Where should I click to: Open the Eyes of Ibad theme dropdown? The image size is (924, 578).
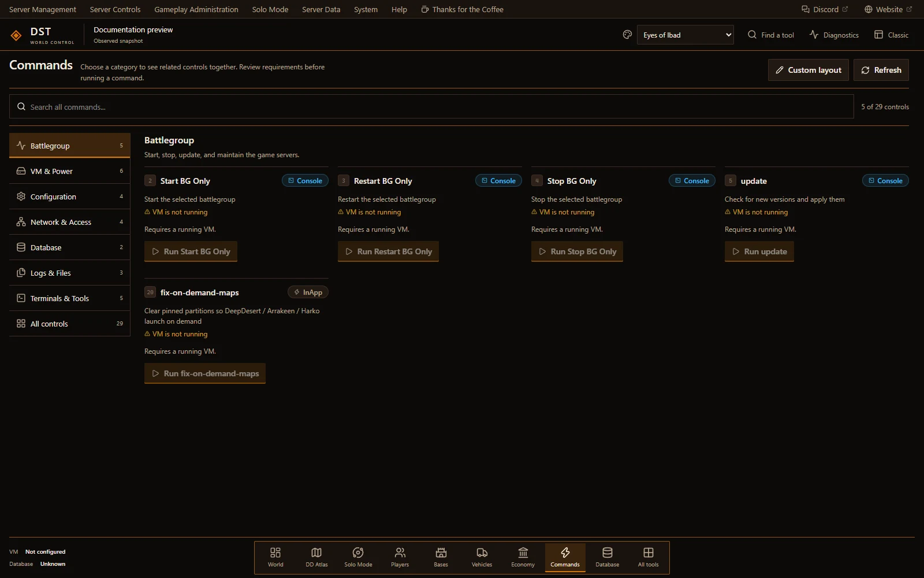tap(685, 35)
